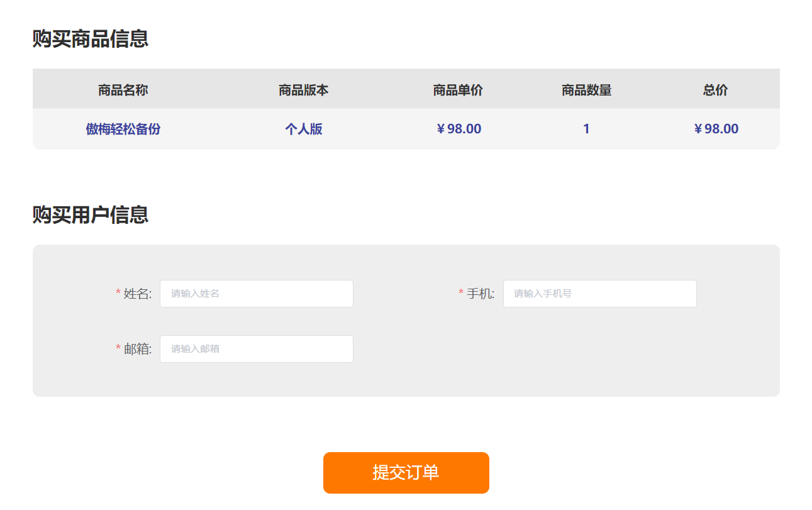This screenshot has width=812, height=510.
Task: Click the 总价 column header
Action: (x=716, y=90)
